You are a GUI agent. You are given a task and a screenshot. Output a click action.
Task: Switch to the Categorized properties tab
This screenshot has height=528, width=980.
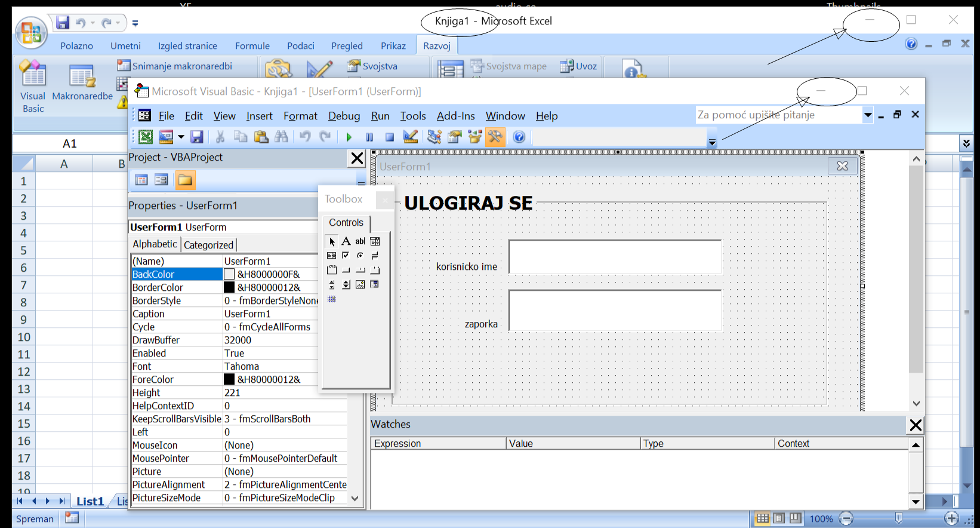point(208,245)
